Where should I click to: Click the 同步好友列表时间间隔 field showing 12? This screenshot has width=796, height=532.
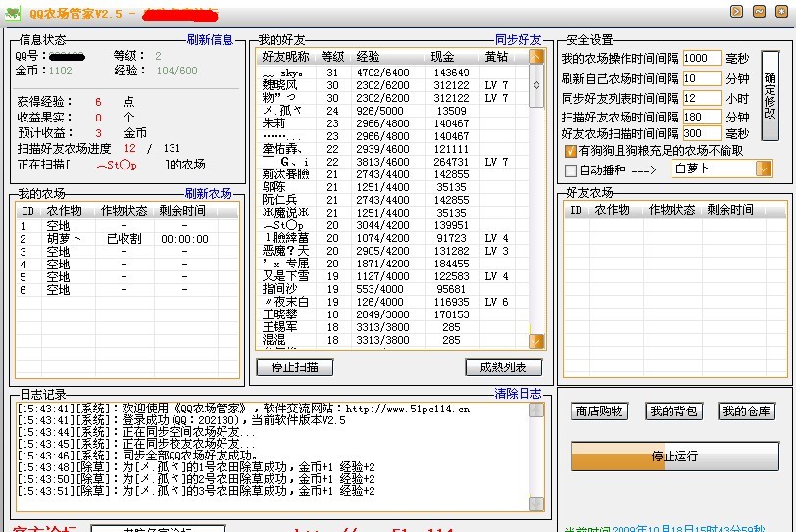(702, 98)
